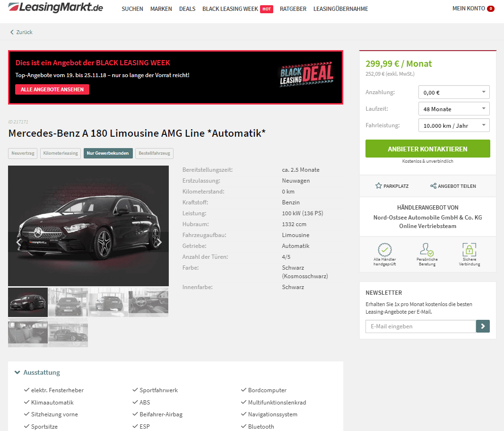Click the main car photo

click(x=88, y=226)
